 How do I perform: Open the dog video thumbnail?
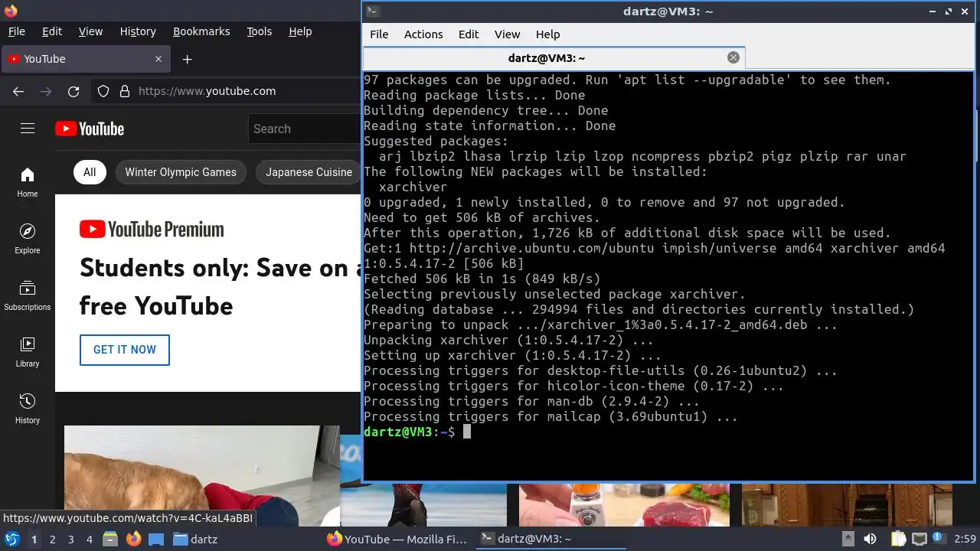pos(201,476)
